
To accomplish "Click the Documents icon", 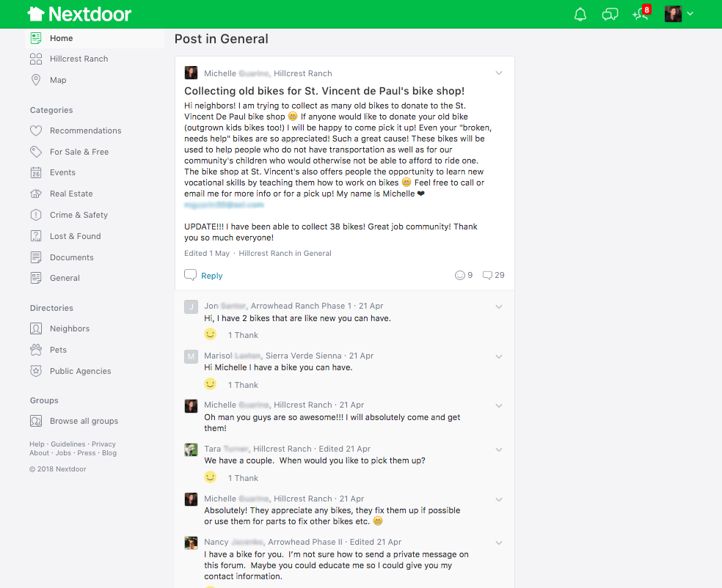I will click(x=36, y=257).
